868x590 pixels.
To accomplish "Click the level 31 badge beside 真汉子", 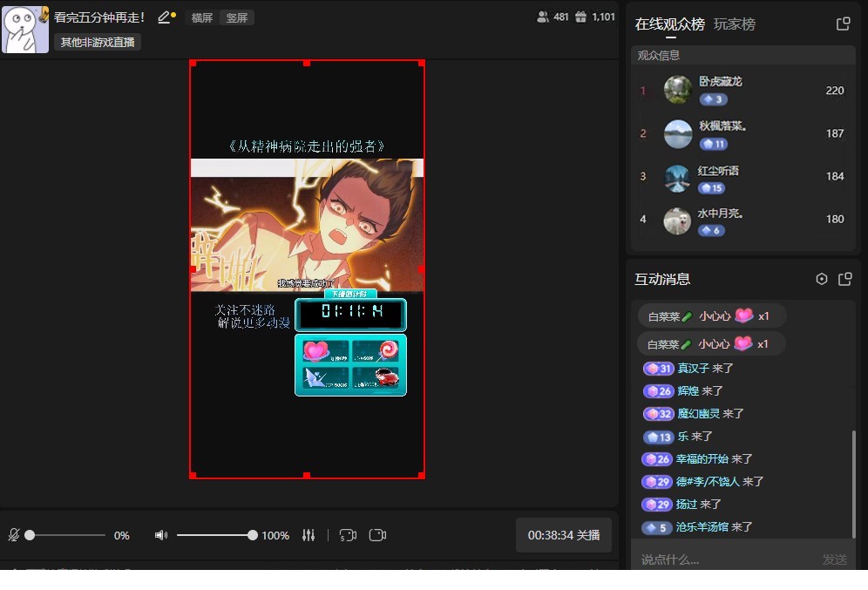I will click(658, 369).
